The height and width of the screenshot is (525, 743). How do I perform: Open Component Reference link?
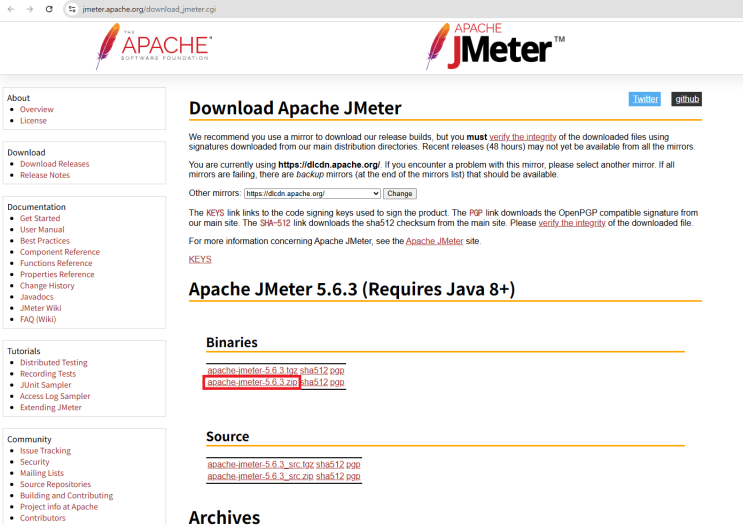point(60,252)
